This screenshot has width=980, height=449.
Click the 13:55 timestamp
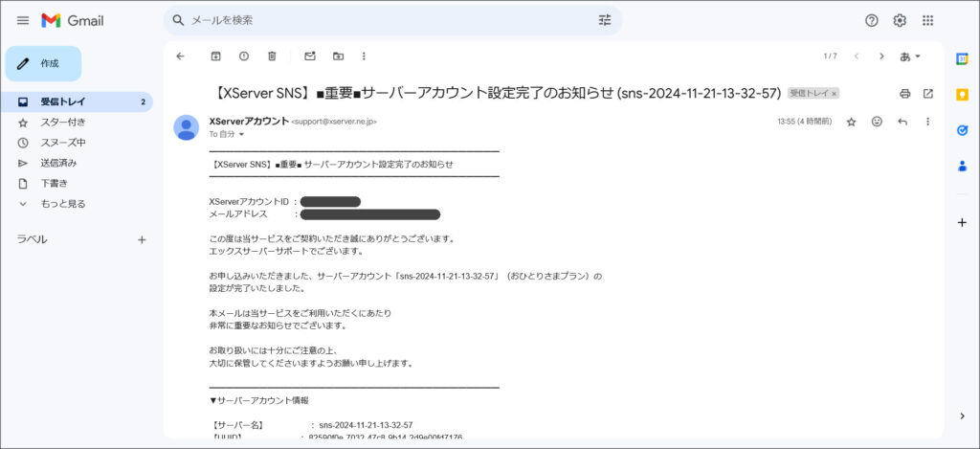(x=804, y=122)
